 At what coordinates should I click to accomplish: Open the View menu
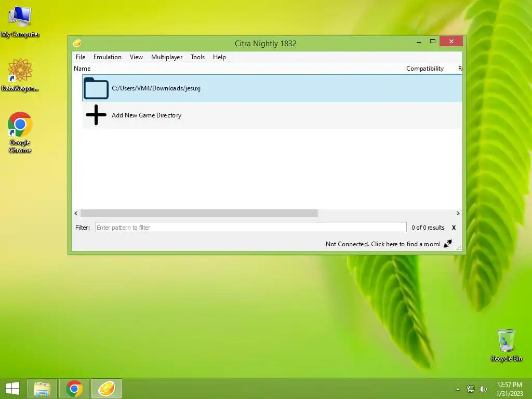pyautogui.click(x=136, y=57)
